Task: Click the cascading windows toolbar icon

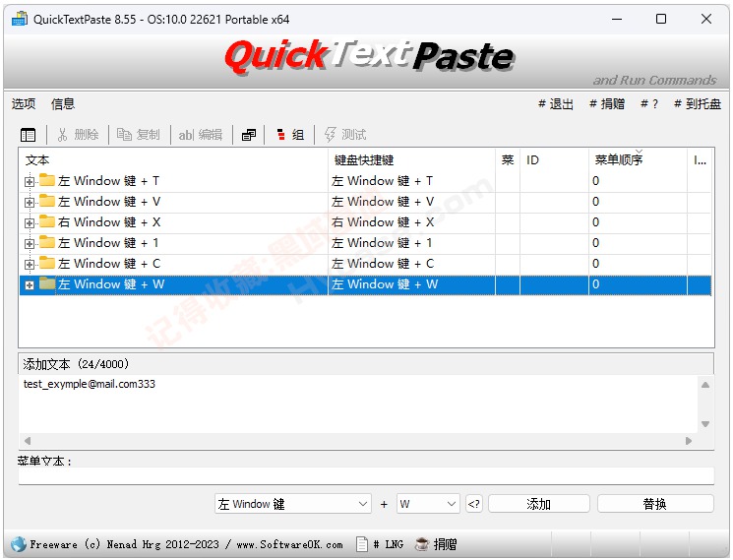Action: coord(249,135)
